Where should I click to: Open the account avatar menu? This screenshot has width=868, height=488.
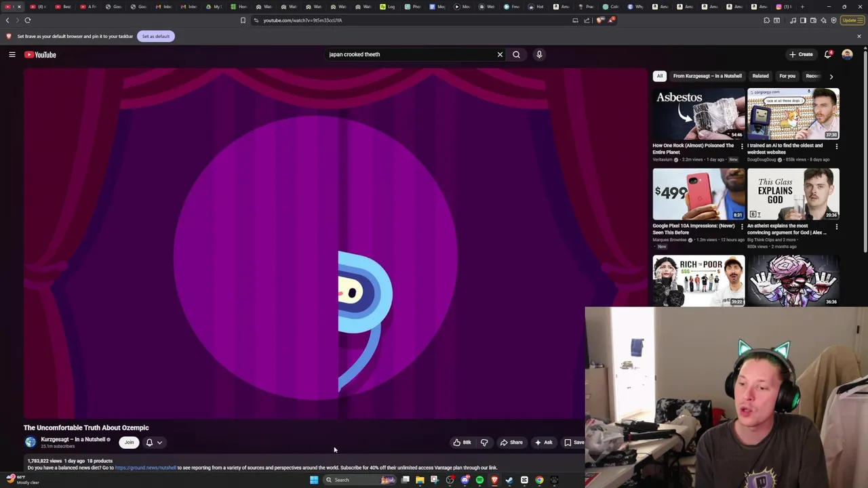(x=847, y=54)
